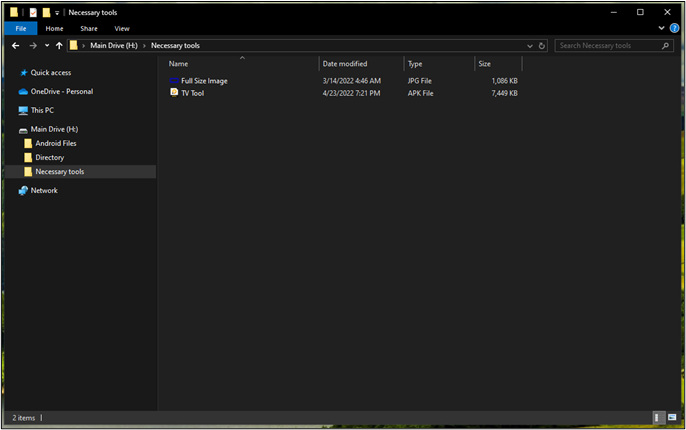Open the Help question mark icon

coord(674,28)
